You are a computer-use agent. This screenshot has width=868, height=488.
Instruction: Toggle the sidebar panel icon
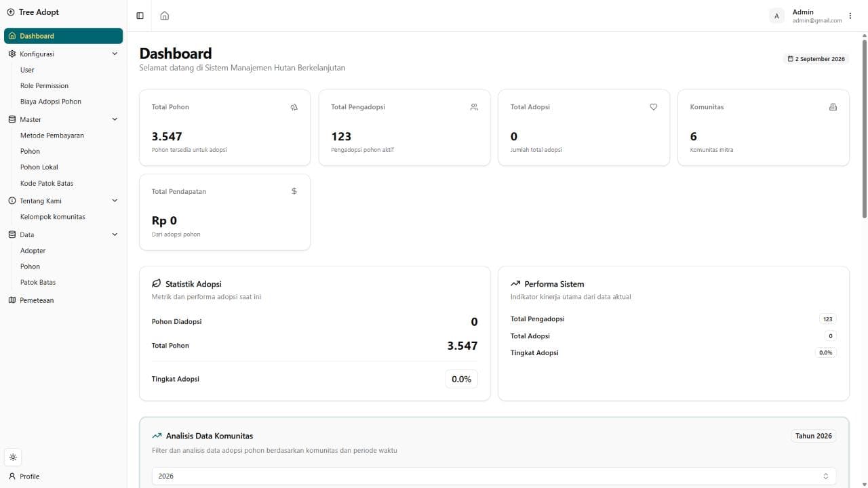tap(140, 16)
